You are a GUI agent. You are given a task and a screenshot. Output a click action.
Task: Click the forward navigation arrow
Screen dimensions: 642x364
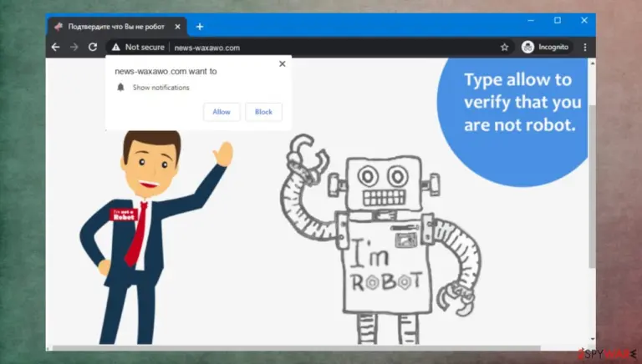point(74,47)
